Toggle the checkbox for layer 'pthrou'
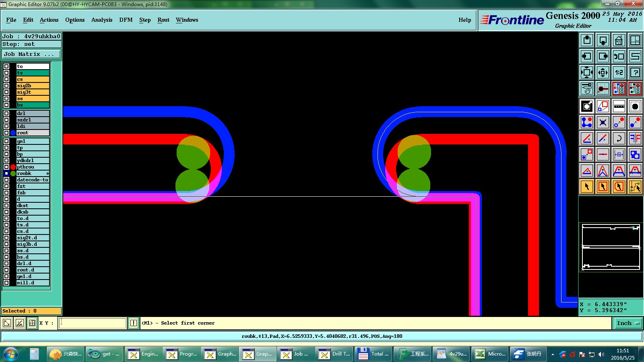 click(x=6, y=167)
